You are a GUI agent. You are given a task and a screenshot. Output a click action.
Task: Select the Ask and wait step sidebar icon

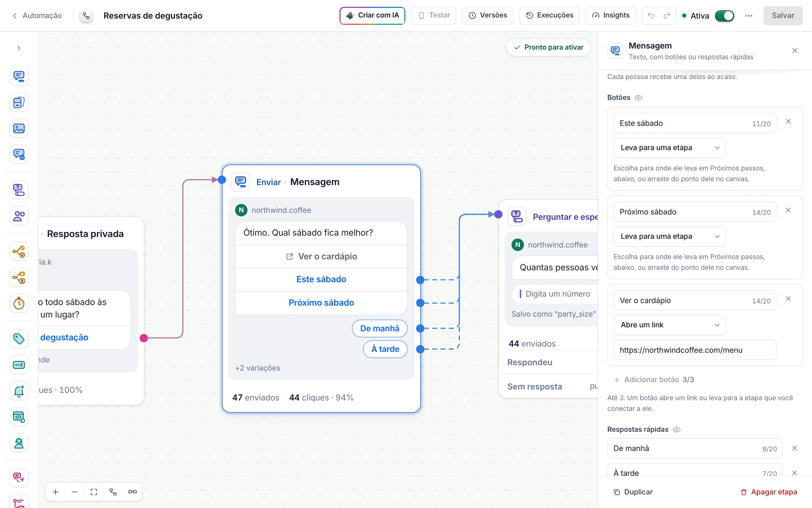pyautogui.click(x=19, y=190)
